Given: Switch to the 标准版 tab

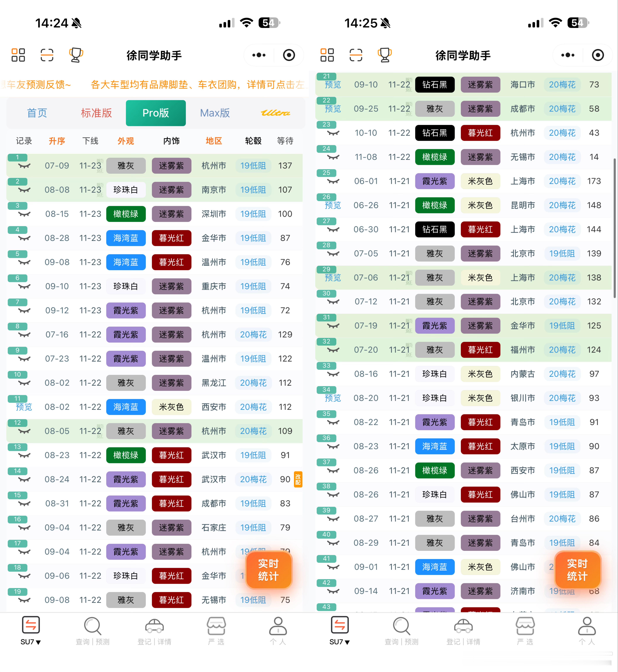Looking at the screenshot, I should tap(96, 113).
